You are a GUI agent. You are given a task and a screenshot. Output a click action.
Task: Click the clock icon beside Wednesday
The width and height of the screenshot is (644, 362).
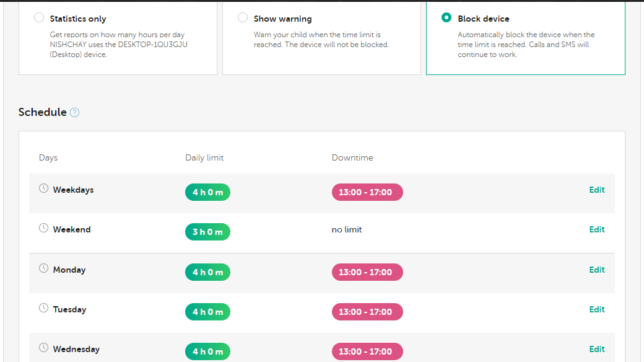(x=43, y=348)
